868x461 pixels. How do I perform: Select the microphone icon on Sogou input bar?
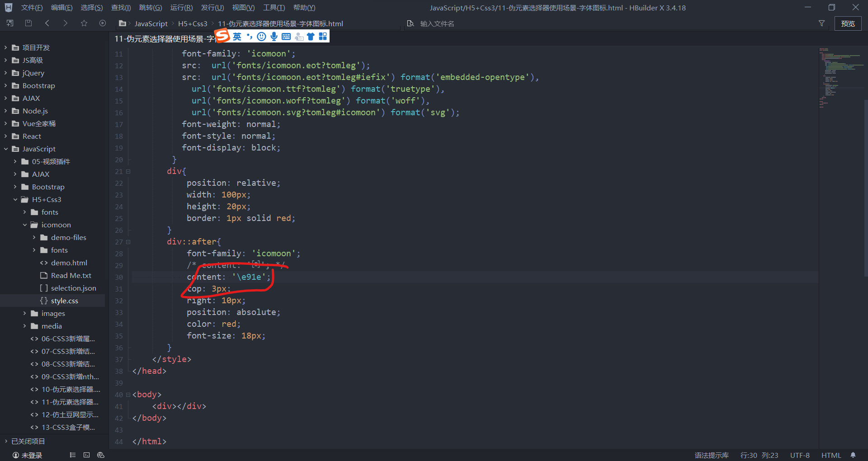click(x=274, y=36)
